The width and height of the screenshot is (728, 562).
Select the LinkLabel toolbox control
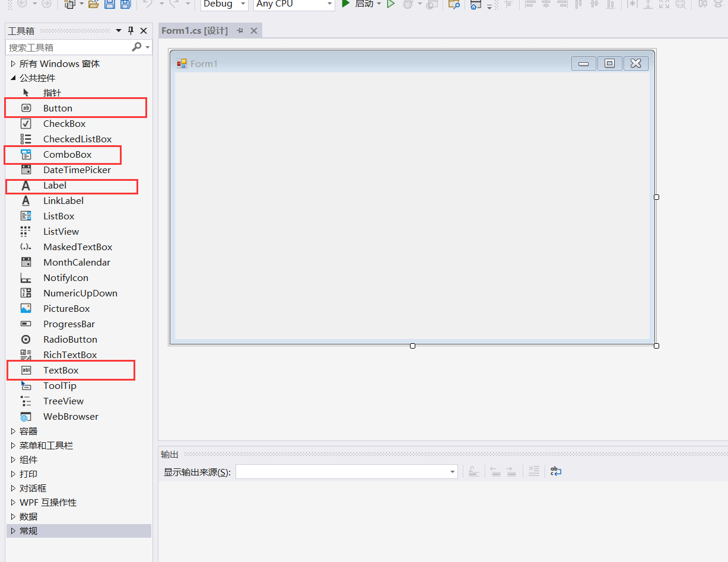[78, 200]
